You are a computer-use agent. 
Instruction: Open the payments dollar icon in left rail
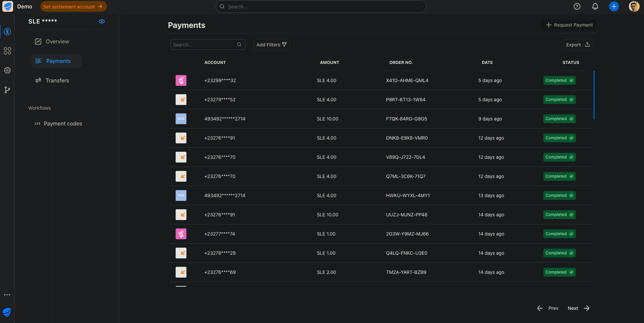pos(7,32)
